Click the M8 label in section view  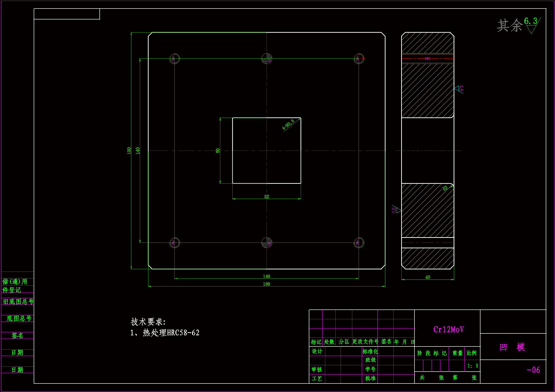(x=428, y=58)
